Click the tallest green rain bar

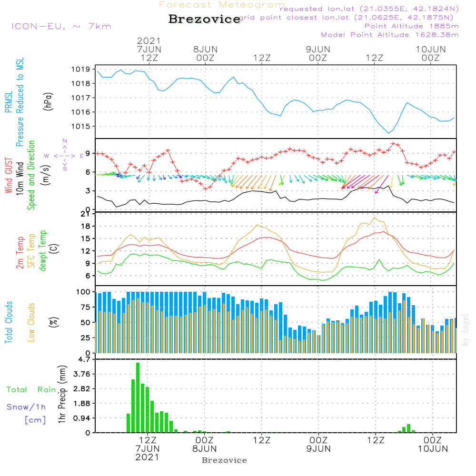[x=138, y=397]
